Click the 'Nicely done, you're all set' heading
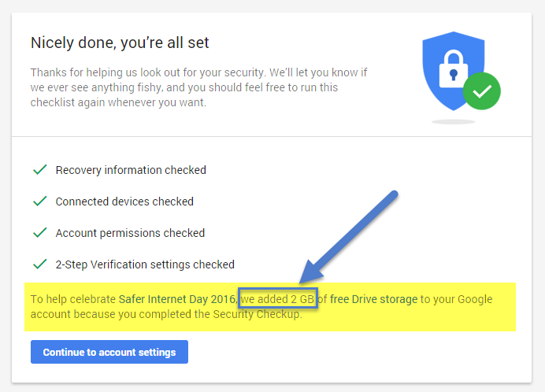 120,43
